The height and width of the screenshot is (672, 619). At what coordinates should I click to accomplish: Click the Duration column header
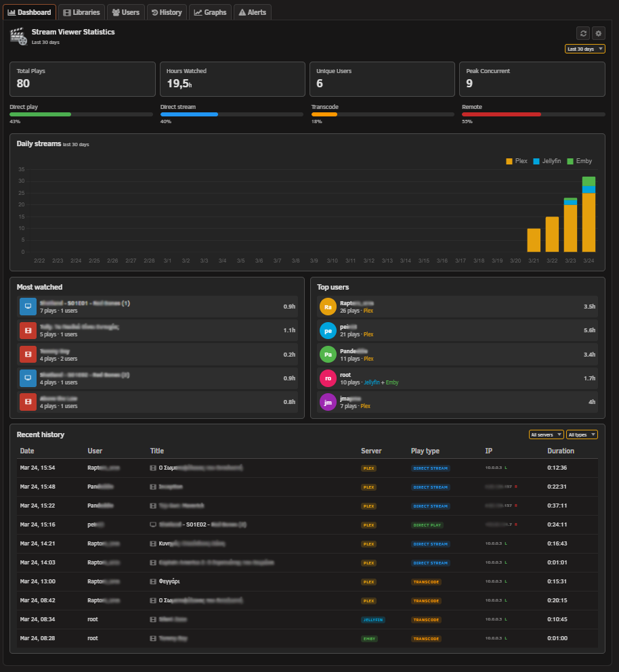(x=561, y=451)
